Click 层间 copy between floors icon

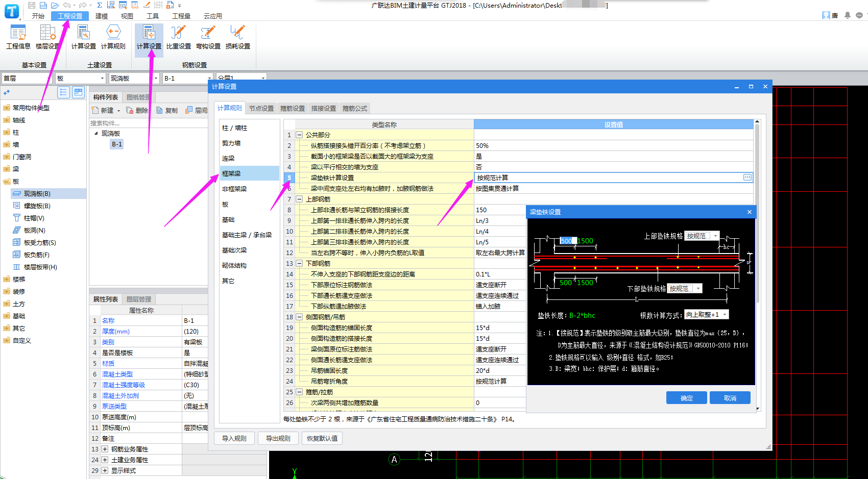197,110
